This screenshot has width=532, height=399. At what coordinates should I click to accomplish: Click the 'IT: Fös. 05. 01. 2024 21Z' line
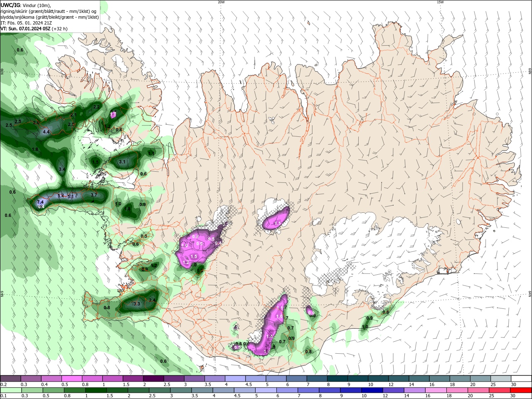[26, 23]
